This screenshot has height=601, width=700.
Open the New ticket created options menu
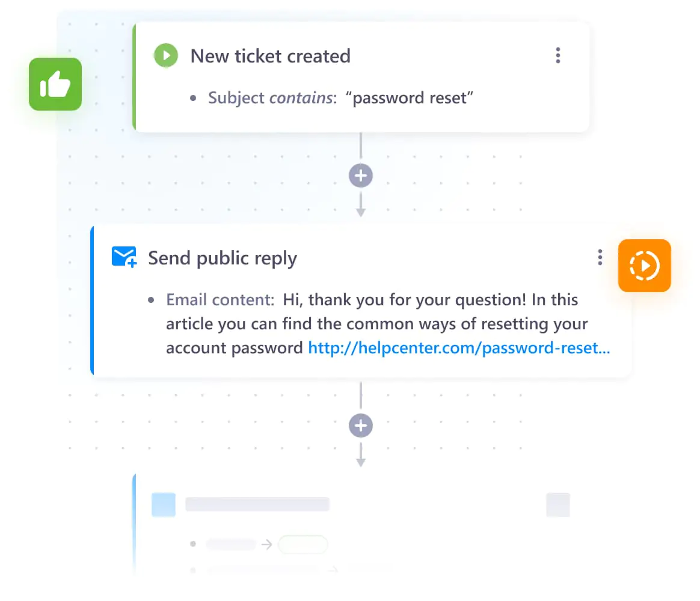click(x=557, y=55)
